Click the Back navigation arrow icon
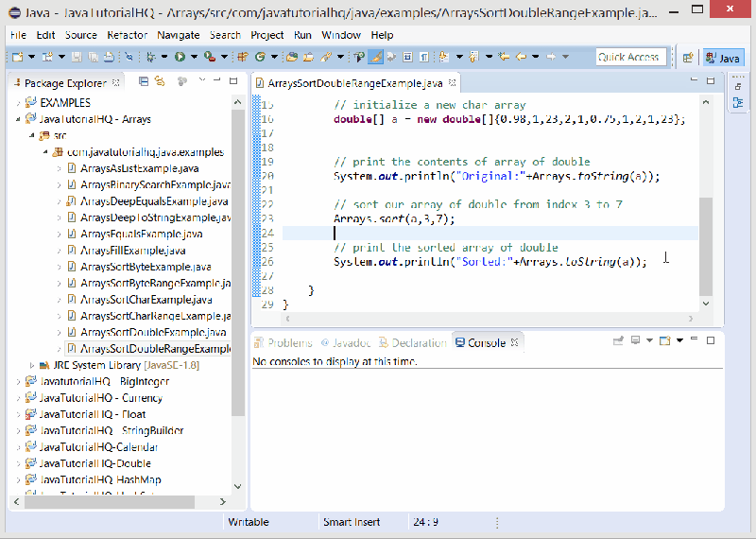The width and height of the screenshot is (756, 539). pyautogui.click(x=521, y=57)
